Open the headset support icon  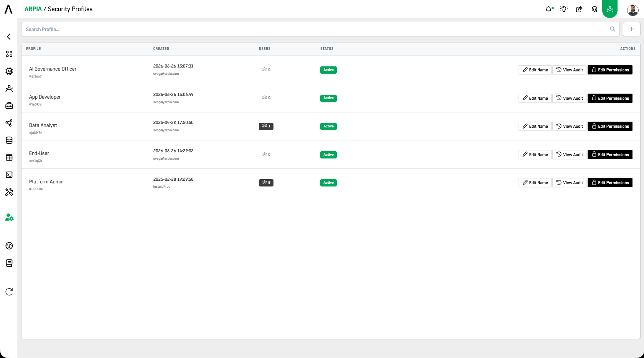(x=595, y=9)
